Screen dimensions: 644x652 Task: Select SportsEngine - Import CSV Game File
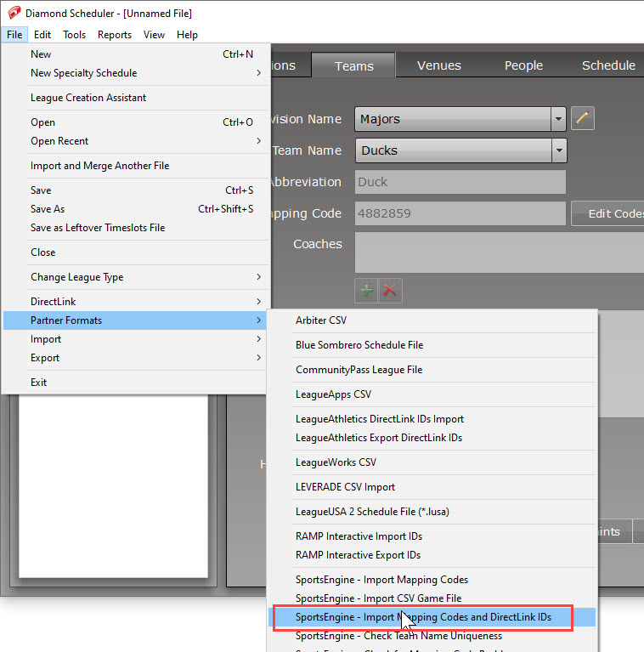tap(432, 598)
